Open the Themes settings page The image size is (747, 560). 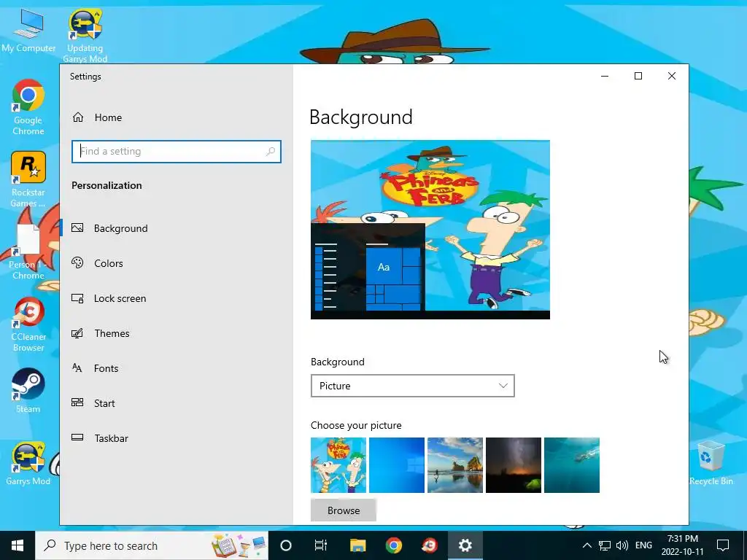177,333
